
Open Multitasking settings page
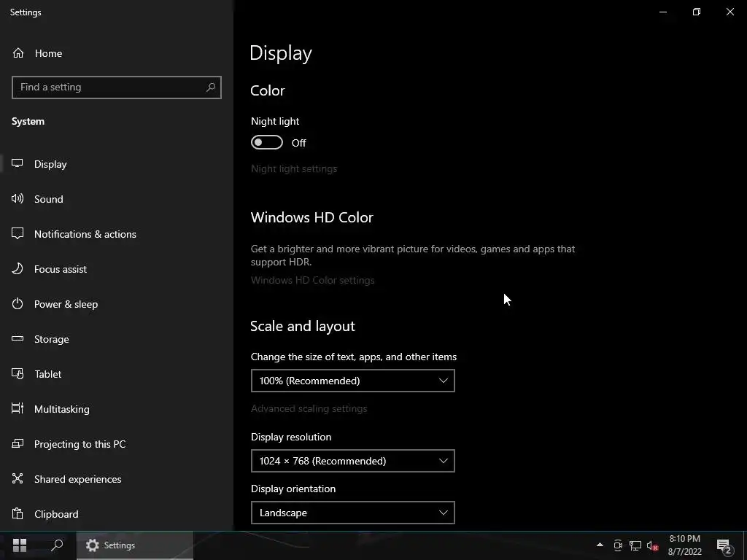pyautogui.click(x=62, y=409)
